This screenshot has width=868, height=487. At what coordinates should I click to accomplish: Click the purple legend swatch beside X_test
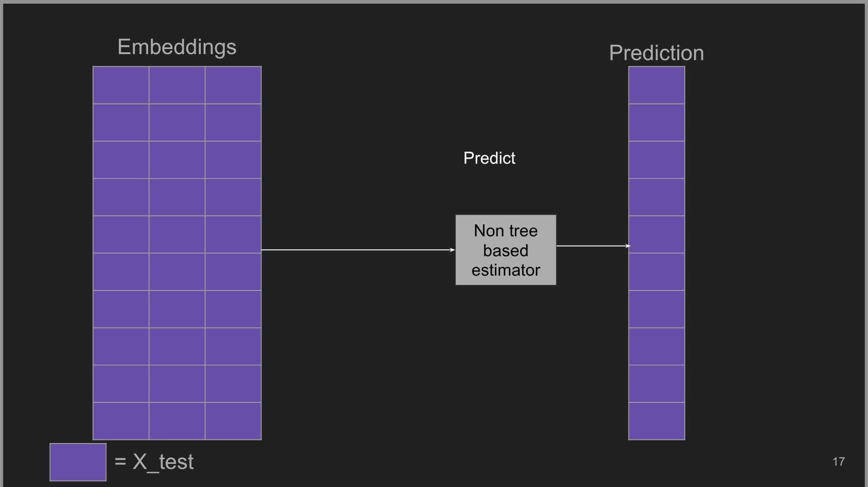tap(78, 462)
